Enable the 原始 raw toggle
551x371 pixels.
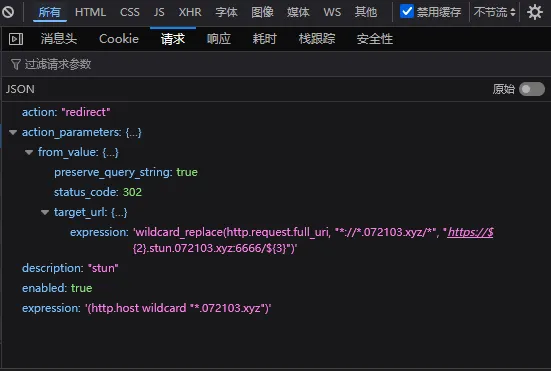[x=532, y=89]
